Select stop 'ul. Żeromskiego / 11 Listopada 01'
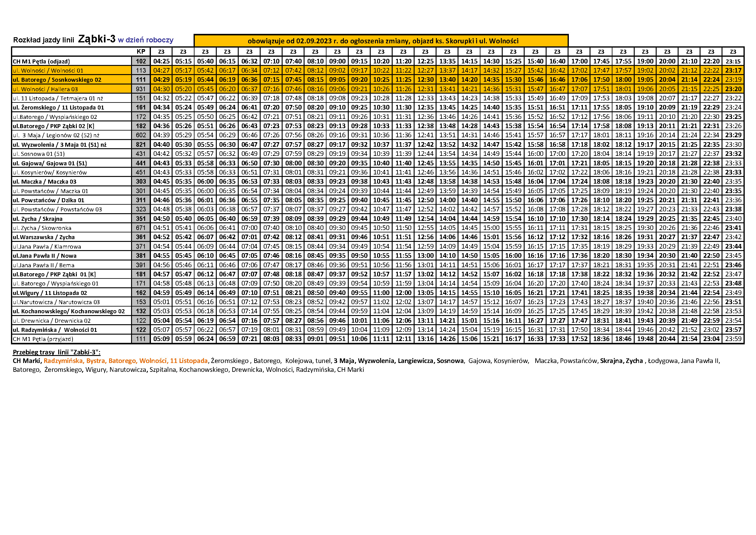The height and width of the screenshot is (535, 756). click(58, 107)
